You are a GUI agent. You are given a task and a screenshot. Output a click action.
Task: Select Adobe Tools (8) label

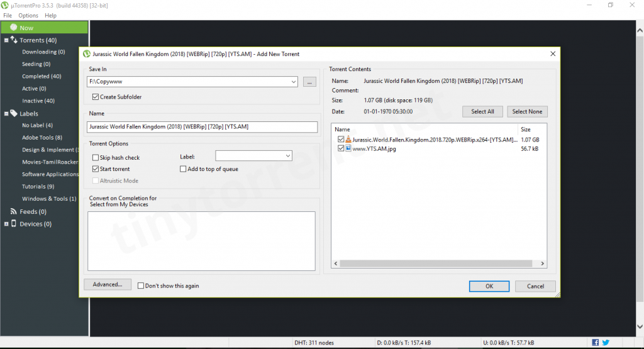(42, 138)
